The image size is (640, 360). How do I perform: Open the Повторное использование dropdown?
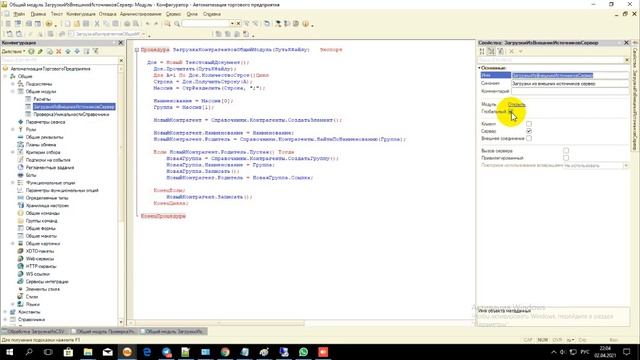coord(625,166)
